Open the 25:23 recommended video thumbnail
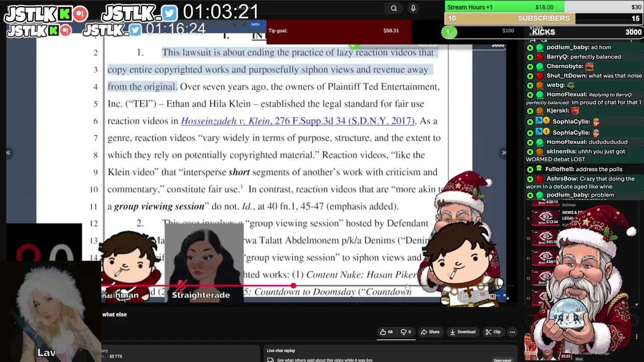The height and width of the screenshot is (362, 644). (x=549, y=347)
